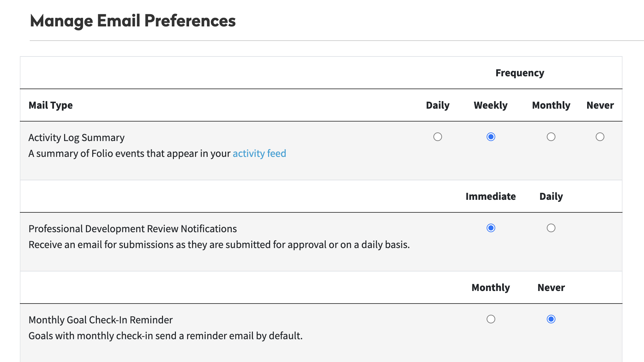Click the Immediate column header
The width and height of the screenshot is (644, 362).
click(490, 197)
